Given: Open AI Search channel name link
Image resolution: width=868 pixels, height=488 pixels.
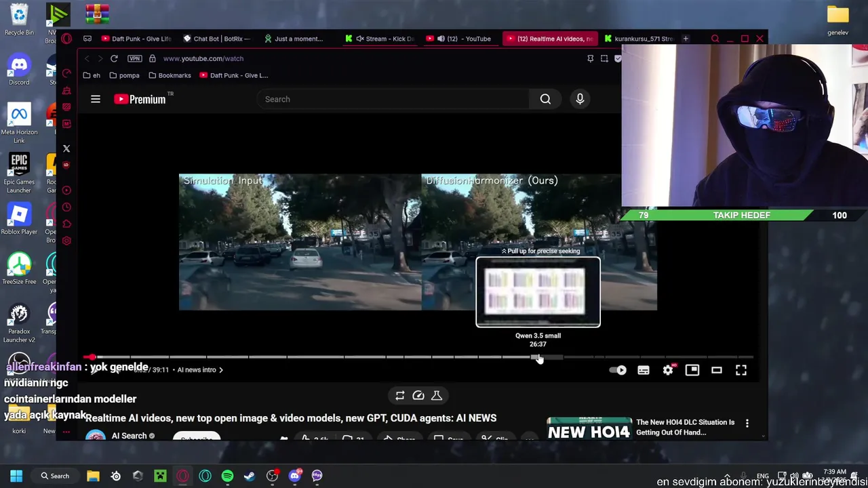Looking at the screenshot, I should pos(129,436).
